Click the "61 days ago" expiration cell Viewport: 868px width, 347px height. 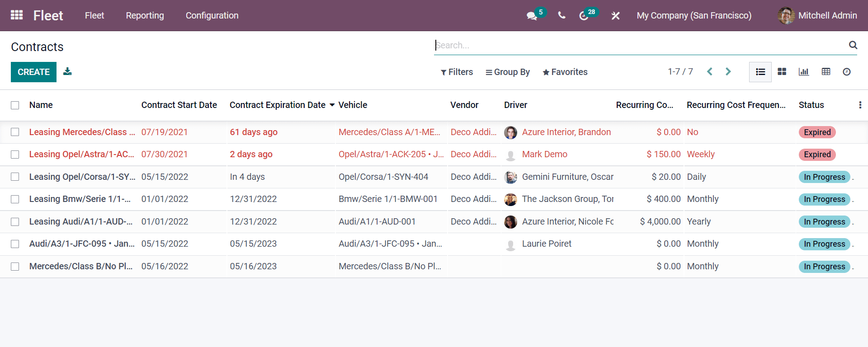coord(254,132)
